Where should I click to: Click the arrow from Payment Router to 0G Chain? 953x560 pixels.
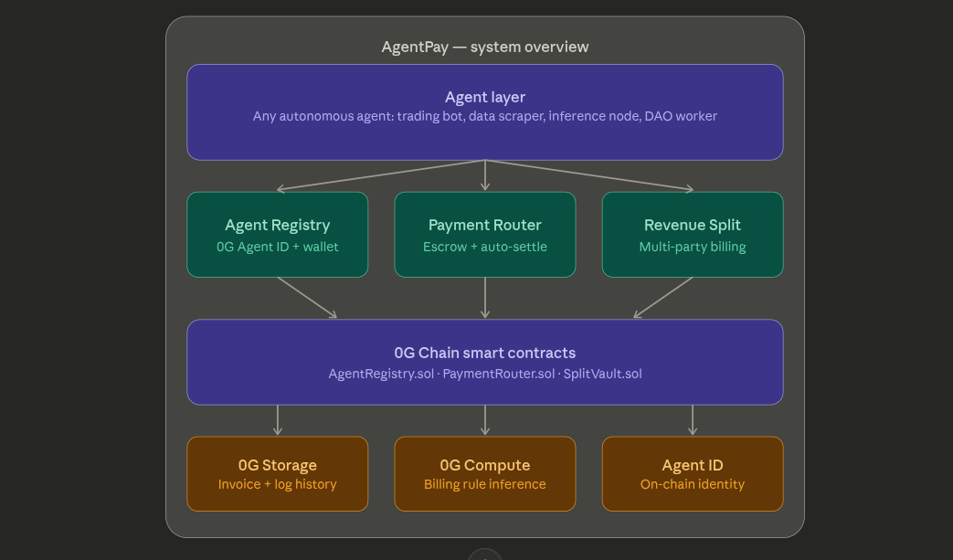tap(485, 298)
